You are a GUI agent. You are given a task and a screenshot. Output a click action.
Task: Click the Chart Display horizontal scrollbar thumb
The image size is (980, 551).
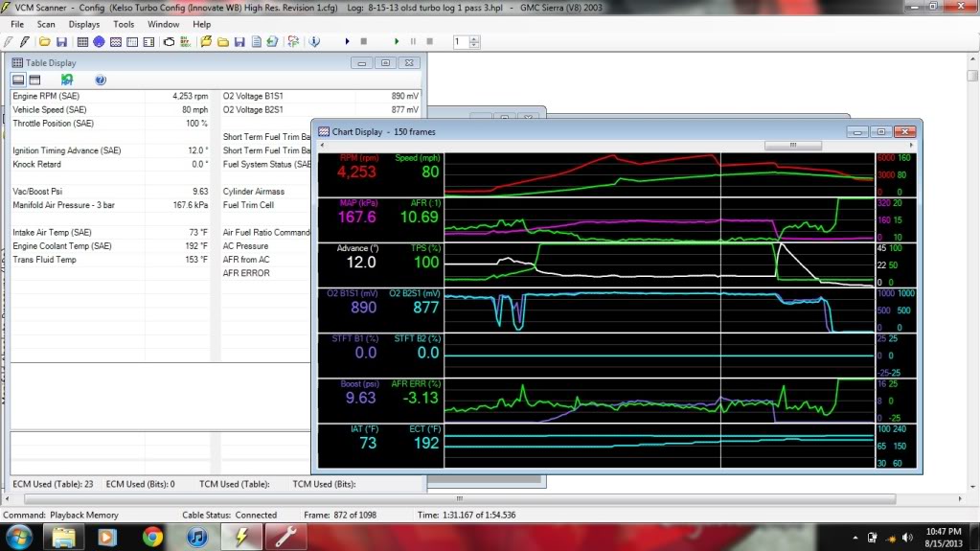point(793,145)
